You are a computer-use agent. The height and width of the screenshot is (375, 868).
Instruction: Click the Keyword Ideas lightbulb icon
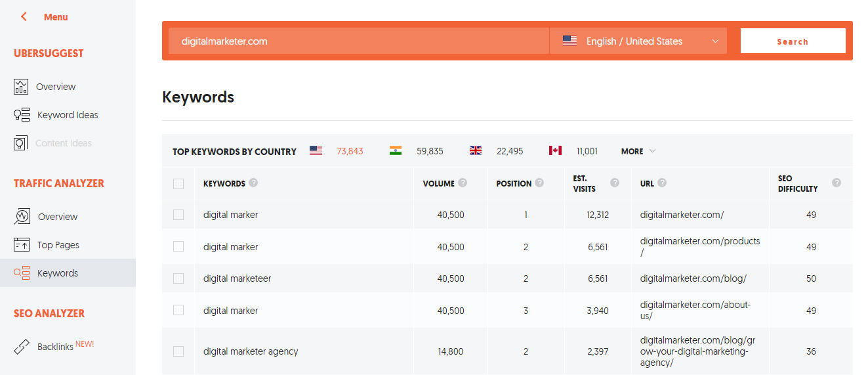pyautogui.click(x=22, y=115)
